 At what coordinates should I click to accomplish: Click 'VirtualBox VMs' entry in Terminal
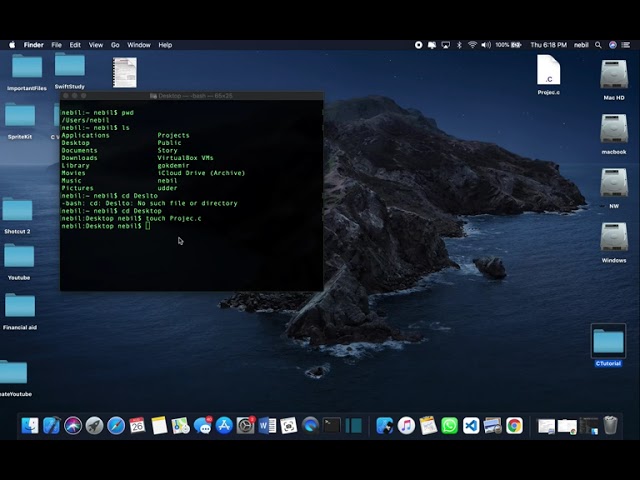tap(185, 158)
